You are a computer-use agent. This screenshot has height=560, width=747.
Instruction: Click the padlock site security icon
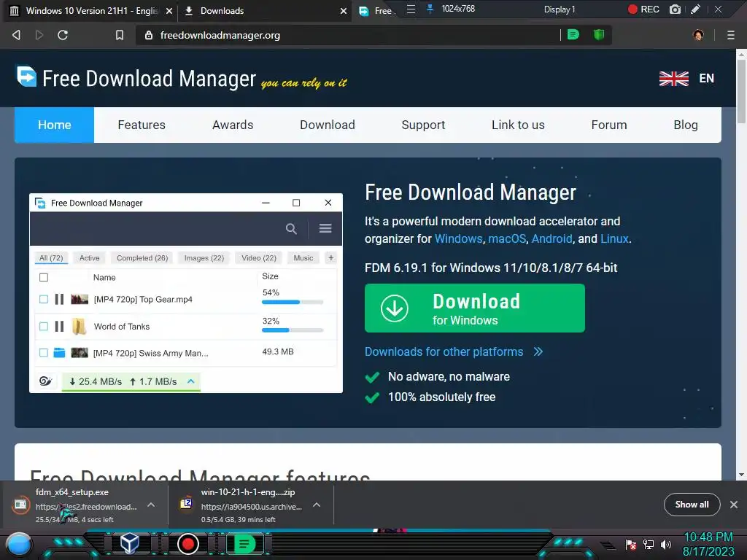coord(149,35)
